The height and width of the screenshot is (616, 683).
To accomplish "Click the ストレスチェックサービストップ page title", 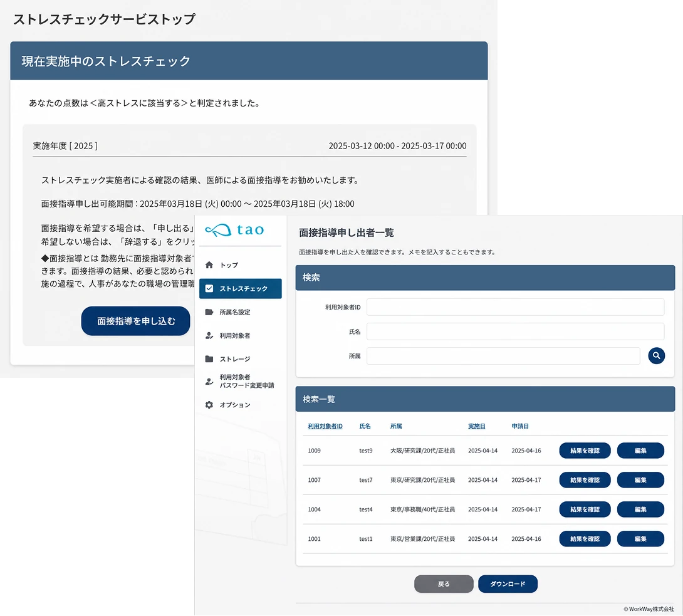I will tap(105, 19).
